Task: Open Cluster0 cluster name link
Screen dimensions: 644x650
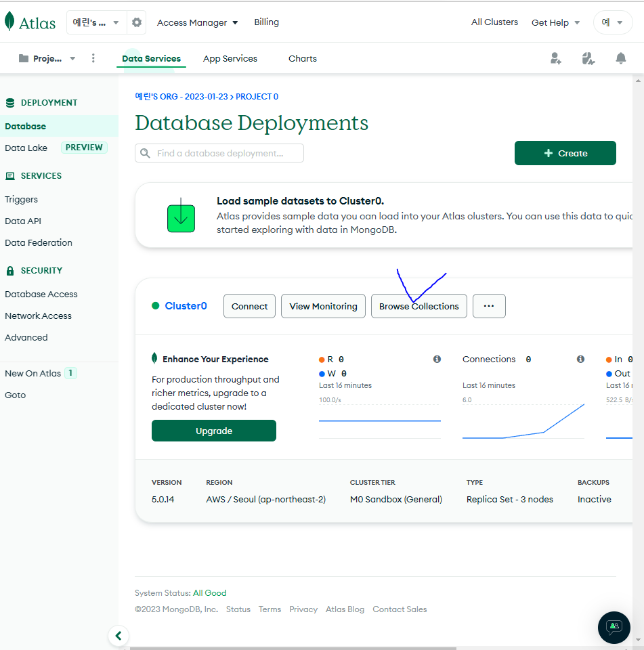Action: [x=186, y=306]
